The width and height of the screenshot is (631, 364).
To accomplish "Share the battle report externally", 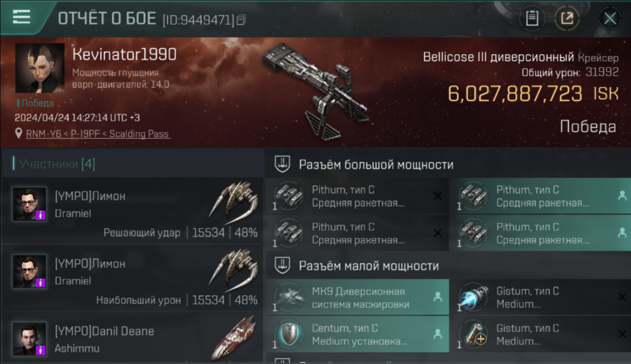I will [x=567, y=18].
